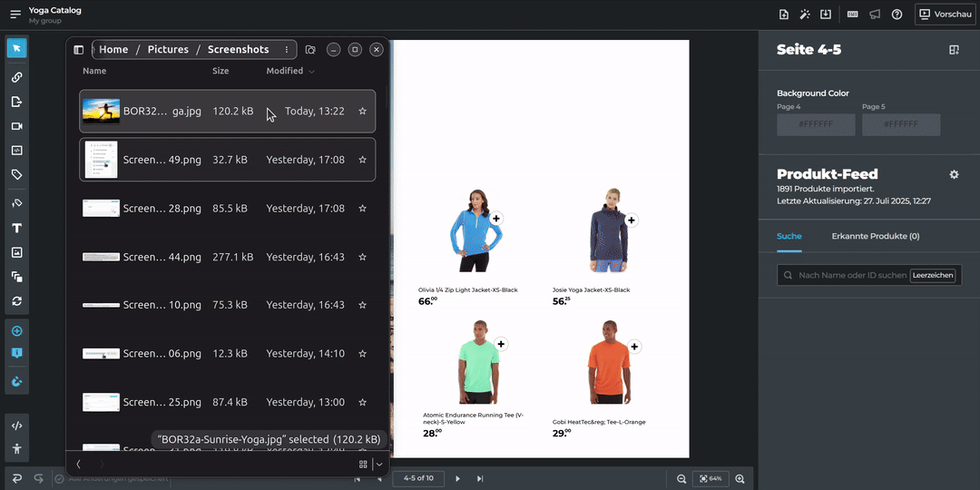Open the file view options dropdown arrow
This screenshot has height=490, width=980.
click(379, 464)
